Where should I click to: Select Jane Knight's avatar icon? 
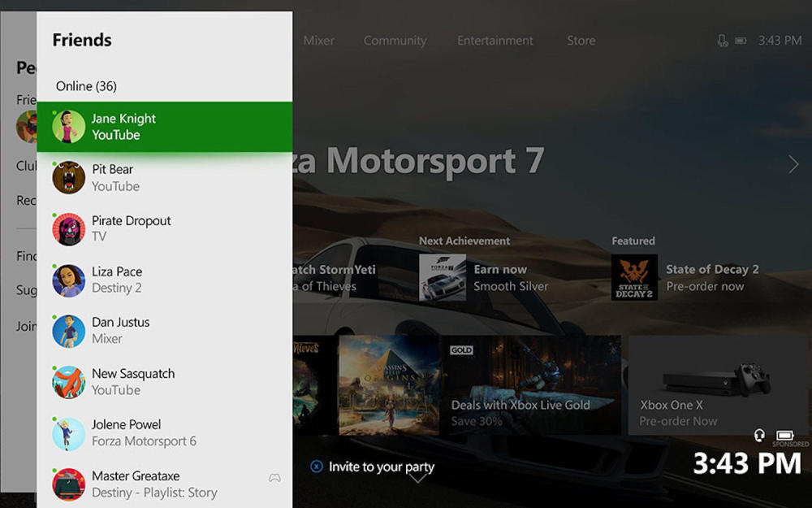68,127
